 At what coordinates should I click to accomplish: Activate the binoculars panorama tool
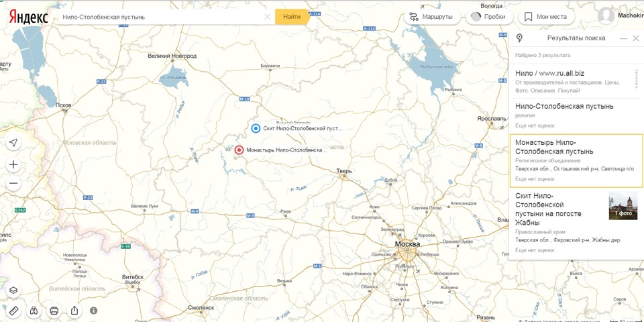coord(34,311)
